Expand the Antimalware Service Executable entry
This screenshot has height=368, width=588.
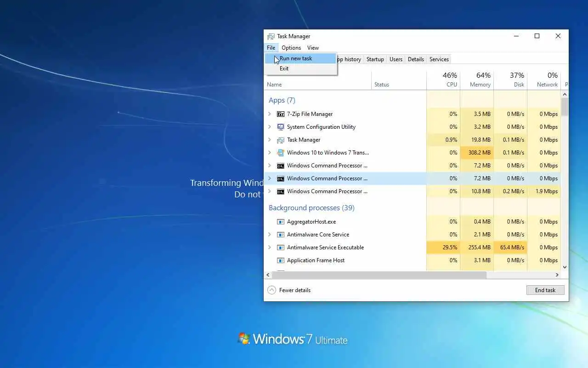pos(270,247)
